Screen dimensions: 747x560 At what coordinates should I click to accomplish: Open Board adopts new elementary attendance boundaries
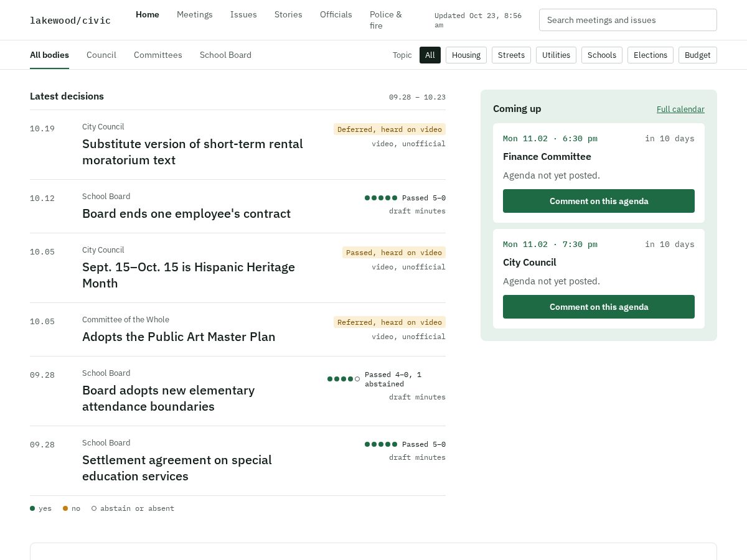click(168, 398)
